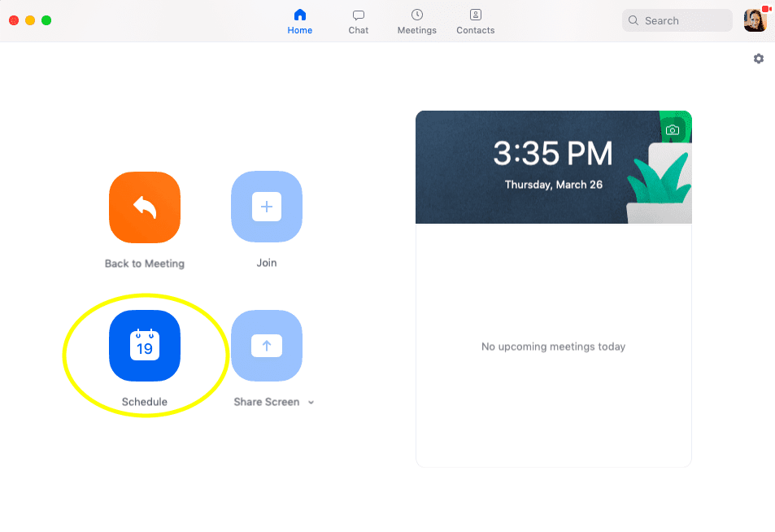Click the clock display on the preview card
Screen dimensions: 775x532
click(555, 152)
